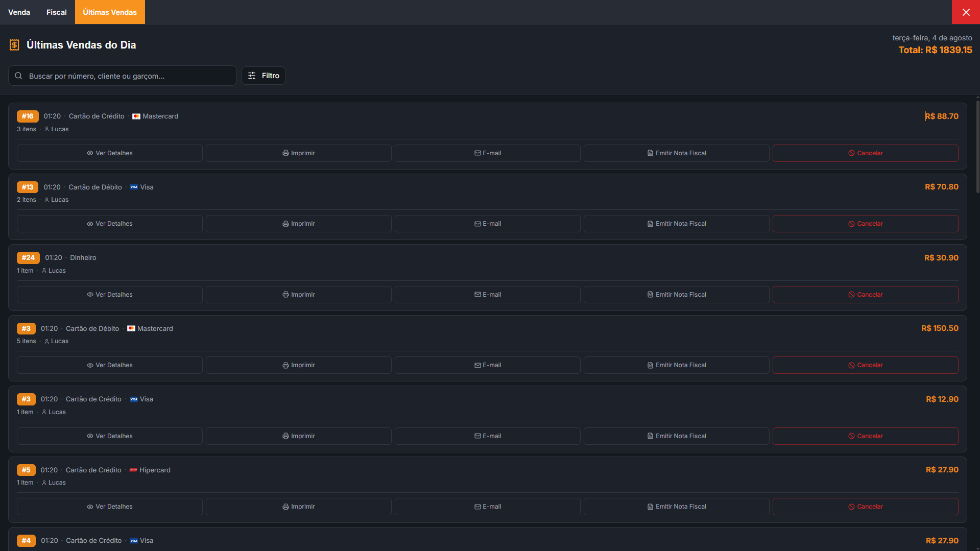Click the date terça-feira, 4 de agosto

(x=932, y=38)
